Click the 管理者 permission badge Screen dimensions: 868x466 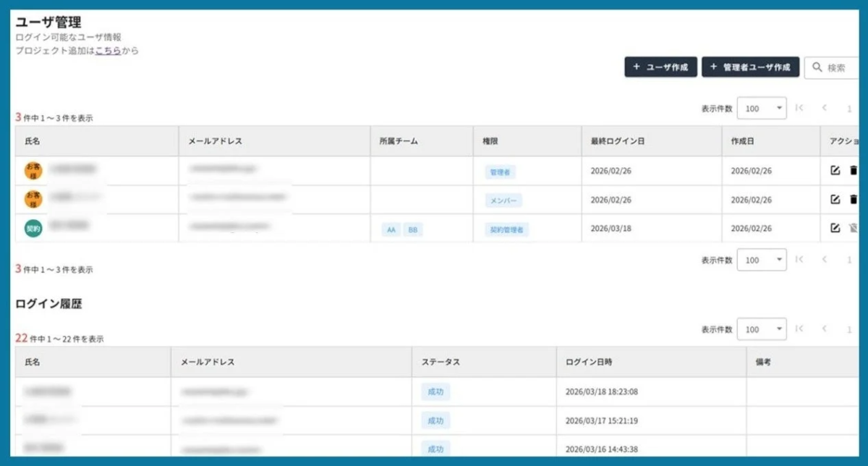coord(502,171)
